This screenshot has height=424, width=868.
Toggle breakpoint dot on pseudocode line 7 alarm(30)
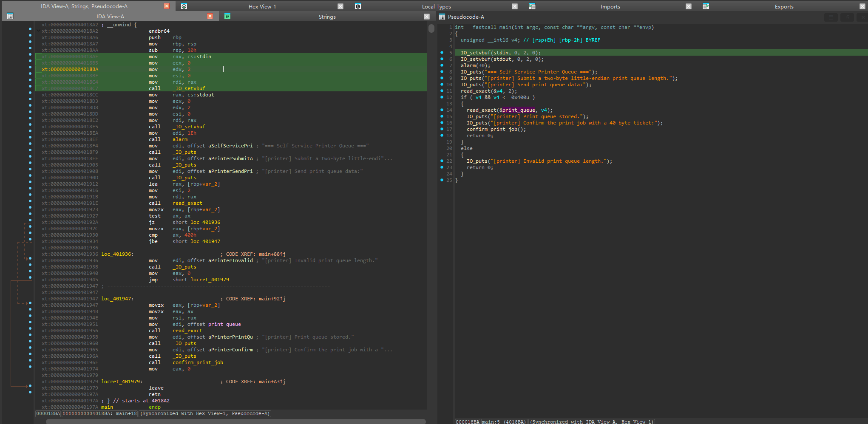tap(442, 65)
